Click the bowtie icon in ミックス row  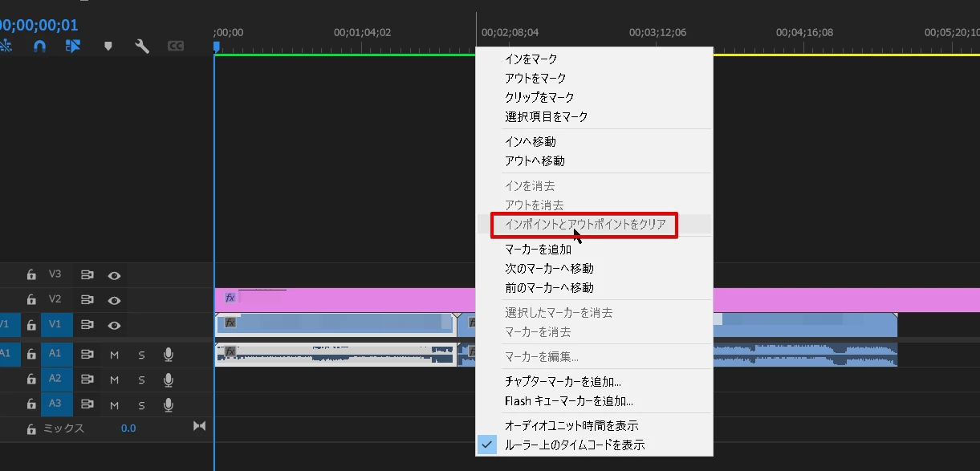(200, 426)
